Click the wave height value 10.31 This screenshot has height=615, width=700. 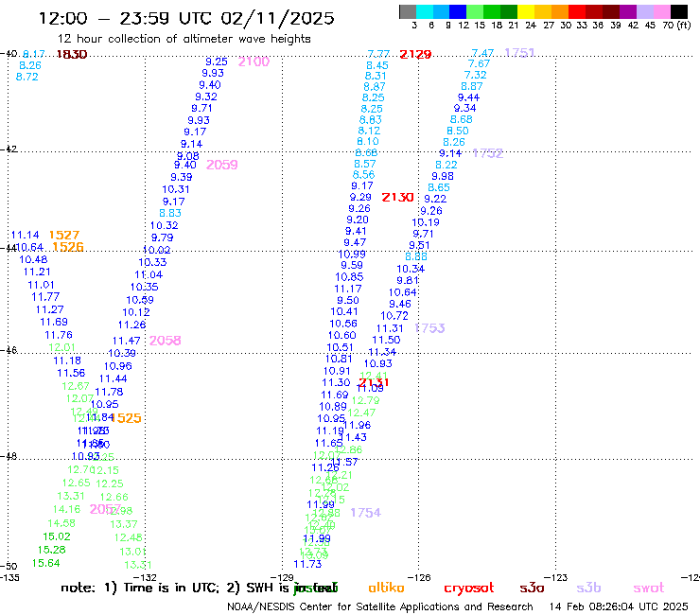(176, 189)
